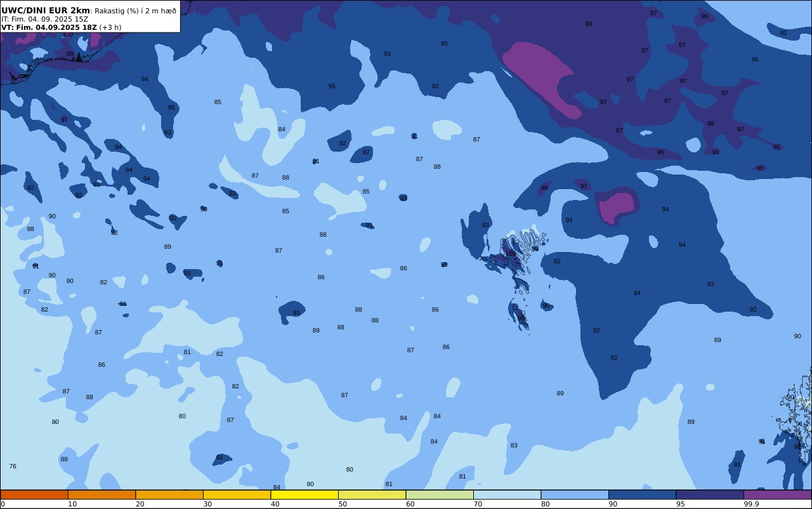Click the 'IT: Fim. 04. 09. 2025 15Z' line

pyautogui.click(x=44, y=19)
